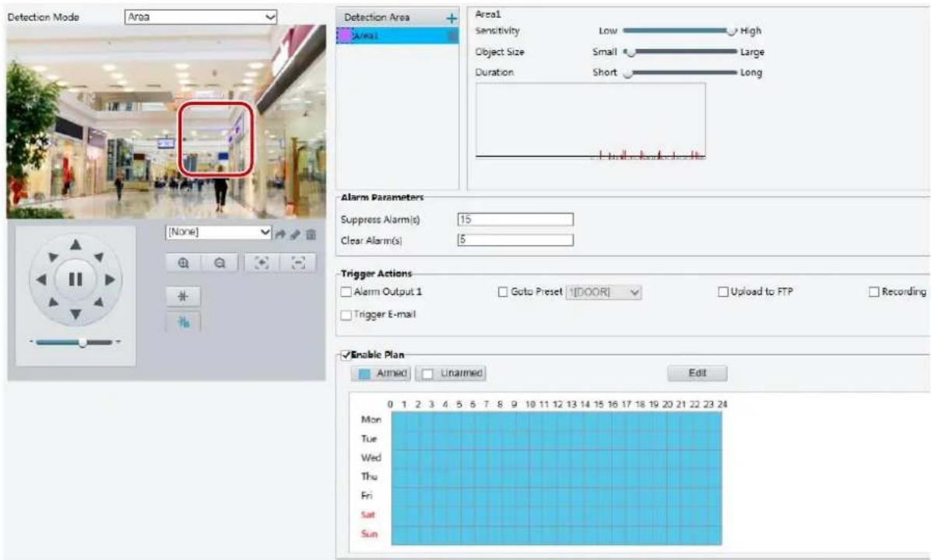This screenshot has width=931, height=560.
Task: Click the Clear Alarm(s) input field
Action: coord(515,240)
